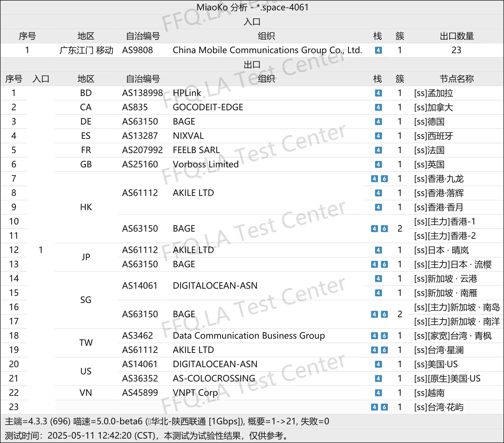Viewport: 504px width, 443px height.
Task: Click node name [ss][主力]香港-1
Action: coord(445,222)
